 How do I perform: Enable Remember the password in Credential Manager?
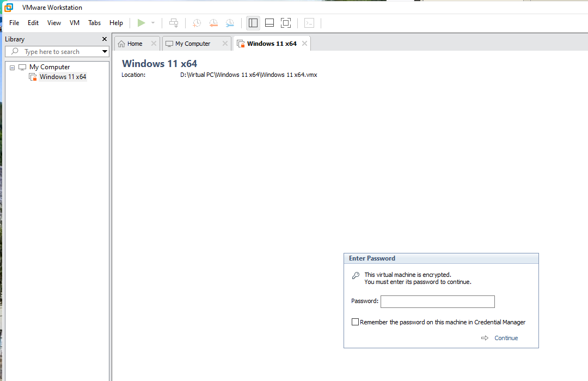pos(355,322)
